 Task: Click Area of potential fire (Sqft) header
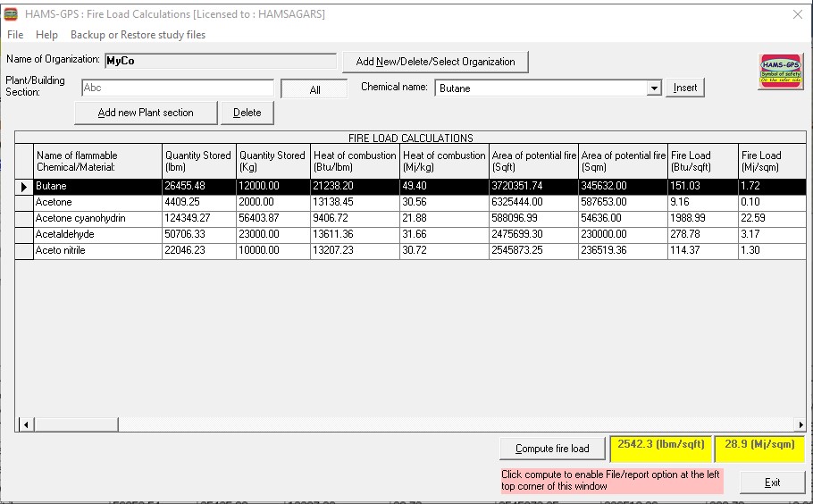533,161
